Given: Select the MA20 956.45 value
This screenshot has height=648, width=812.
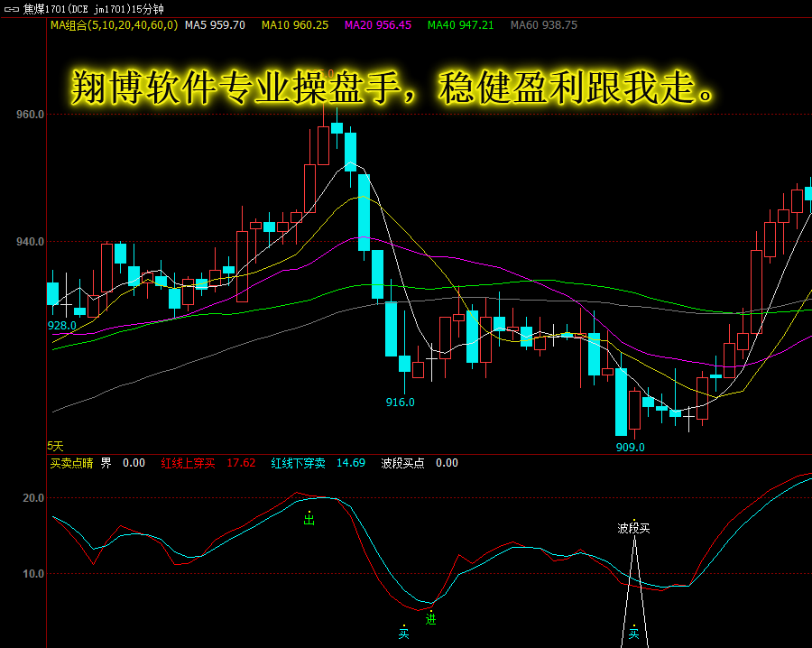Looking at the screenshot, I should pos(378,25).
